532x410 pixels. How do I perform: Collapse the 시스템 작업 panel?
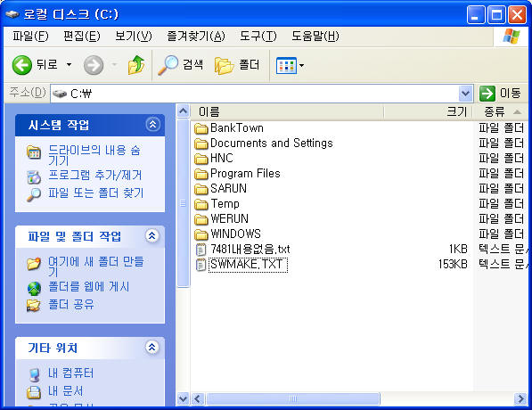tap(152, 124)
